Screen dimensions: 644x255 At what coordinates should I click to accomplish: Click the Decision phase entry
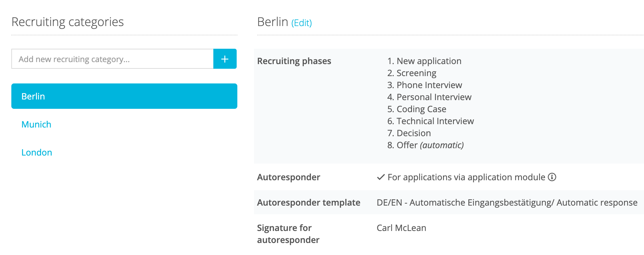(409, 133)
